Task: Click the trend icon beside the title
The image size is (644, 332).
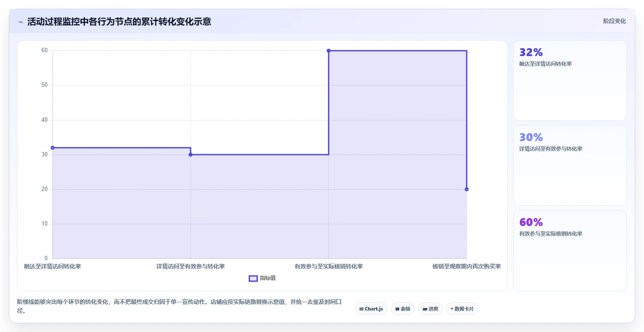Action: [x=21, y=22]
